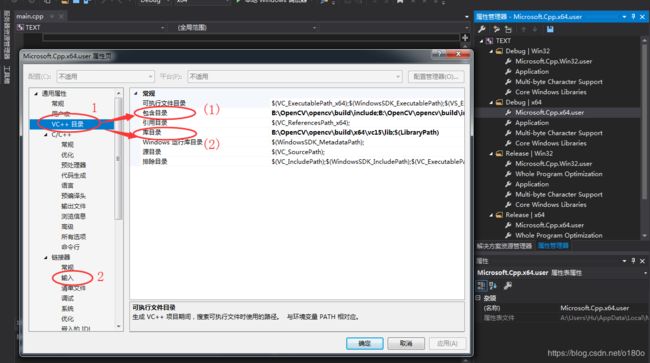This screenshot has height=363, width=650.
Task: Select the 源目录 property row
Action: tap(297, 152)
